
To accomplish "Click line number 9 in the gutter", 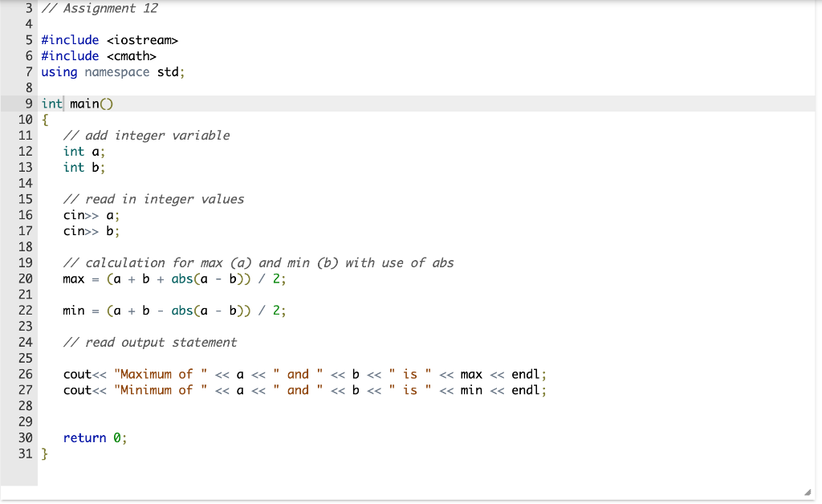I will pos(28,104).
